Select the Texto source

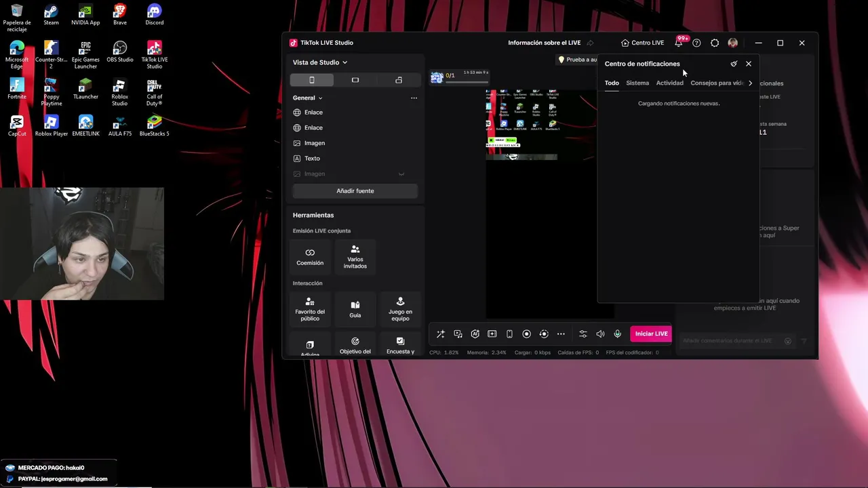[x=355, y=158]
